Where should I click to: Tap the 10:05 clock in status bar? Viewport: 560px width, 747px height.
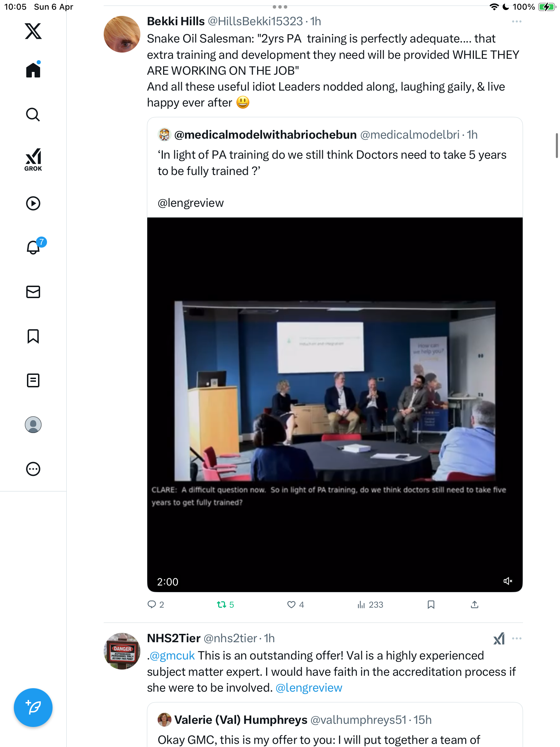tap(15, 7)
